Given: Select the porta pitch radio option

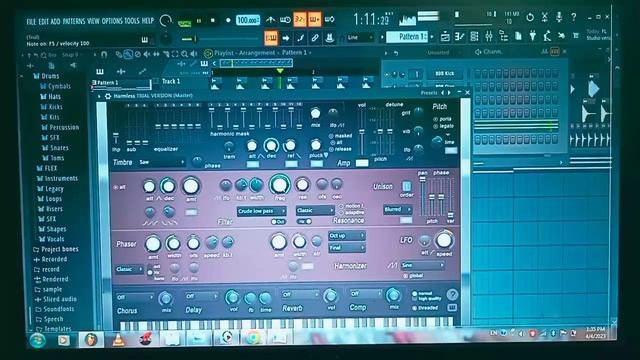Looking at the screenshot, I should tap(443, 119).
